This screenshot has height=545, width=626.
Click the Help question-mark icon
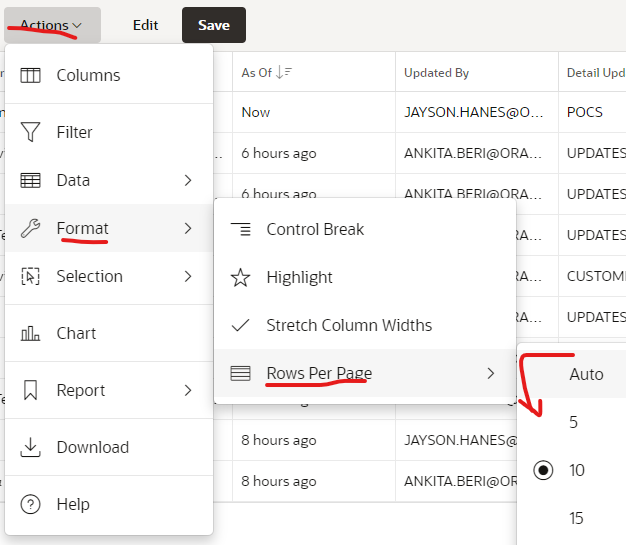point(30,504)
